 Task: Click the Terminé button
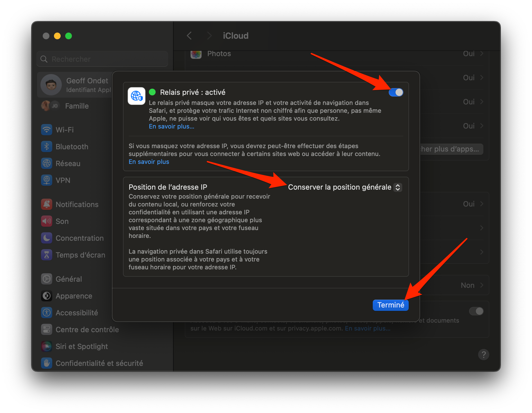(390, 305)
